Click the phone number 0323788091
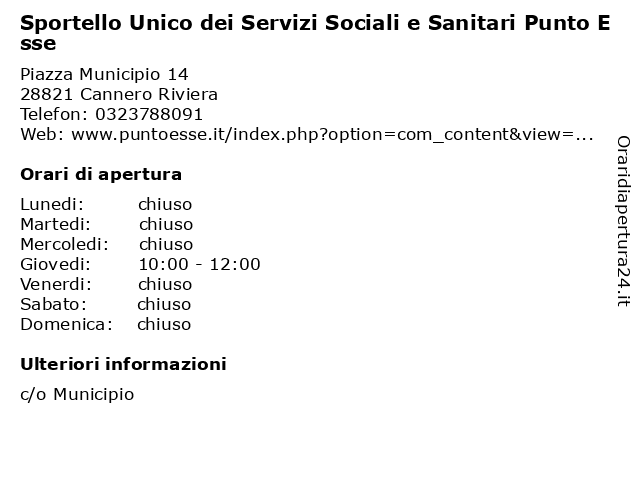Image resolution: width=640 pixels, height=480 pixels. pyautogui.click(x=149, y=114)
